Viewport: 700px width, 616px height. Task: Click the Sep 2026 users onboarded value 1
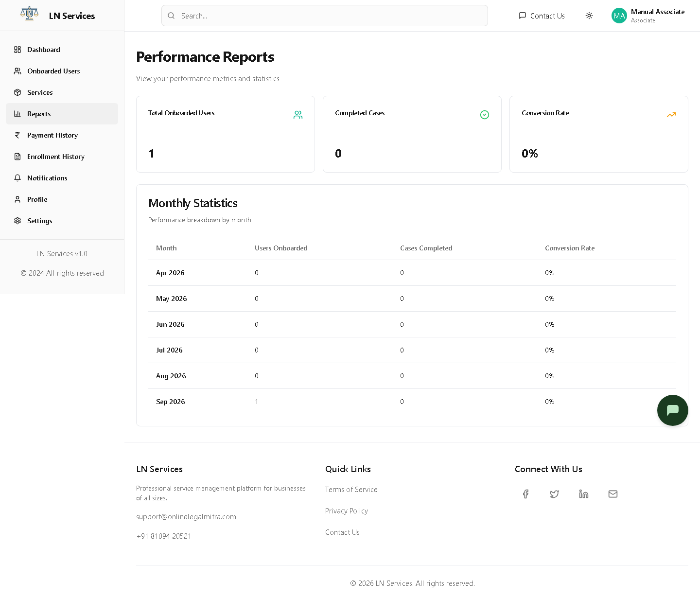coord(257,402)
